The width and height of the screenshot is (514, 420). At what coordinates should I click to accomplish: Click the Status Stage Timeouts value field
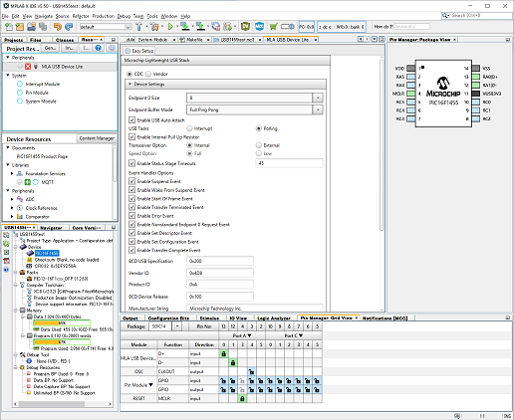289,163
